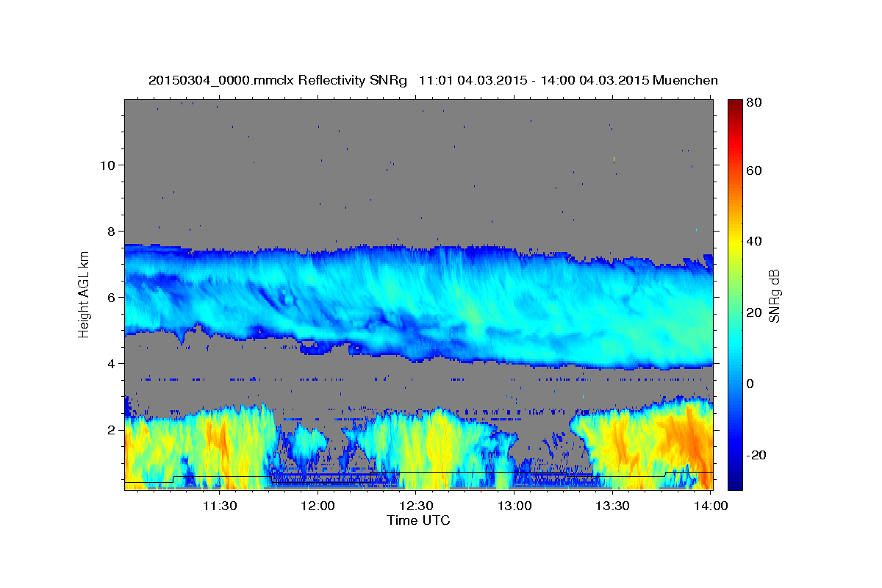Click the 12:30 time tick label
The width and height of the screenshot is (882, 588).
click(415, 506)
